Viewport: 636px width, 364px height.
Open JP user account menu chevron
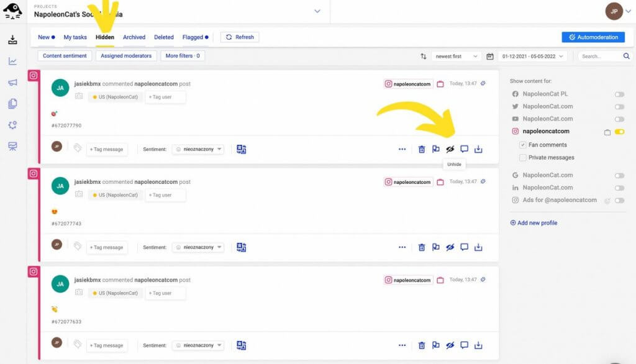[x=628, y=11]
